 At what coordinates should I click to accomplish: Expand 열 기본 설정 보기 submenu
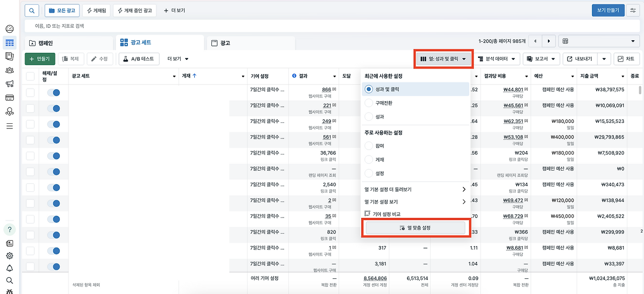pyautogui.click(x=416, y=202)
